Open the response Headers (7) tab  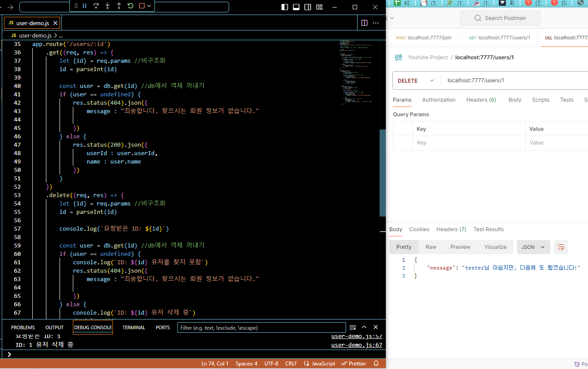point(451,229)
